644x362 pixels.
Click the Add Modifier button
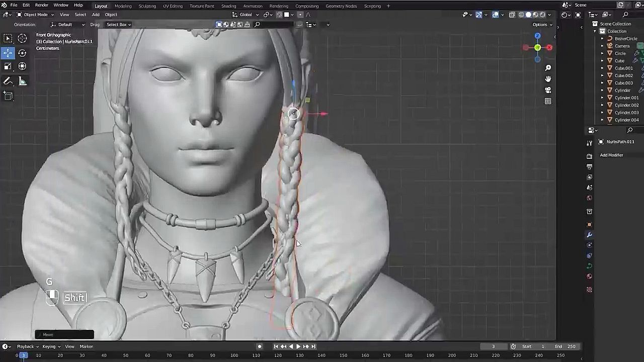[x=611, y=155]
